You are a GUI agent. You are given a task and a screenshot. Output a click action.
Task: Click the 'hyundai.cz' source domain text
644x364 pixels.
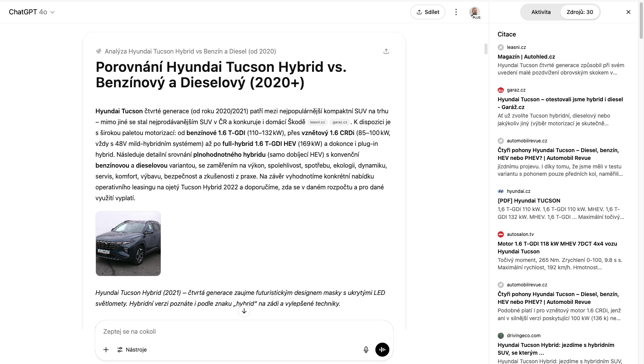(519, 191)
